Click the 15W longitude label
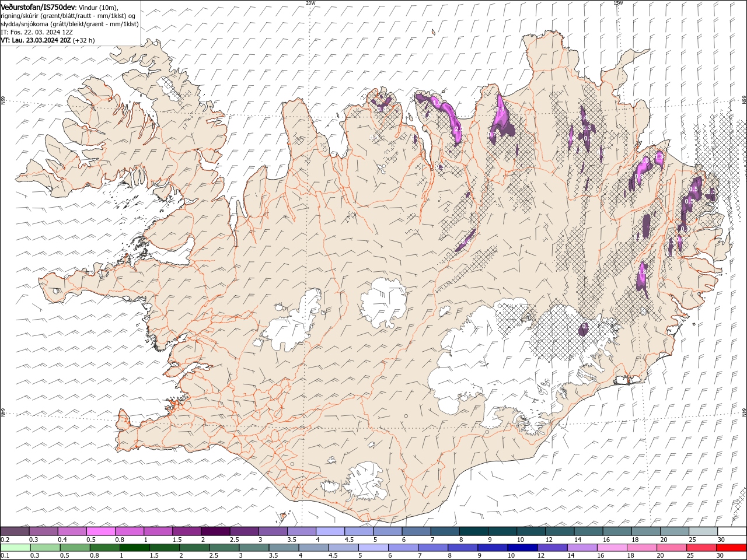Screen dimensions: 747x560 click(x=618, y=3)
